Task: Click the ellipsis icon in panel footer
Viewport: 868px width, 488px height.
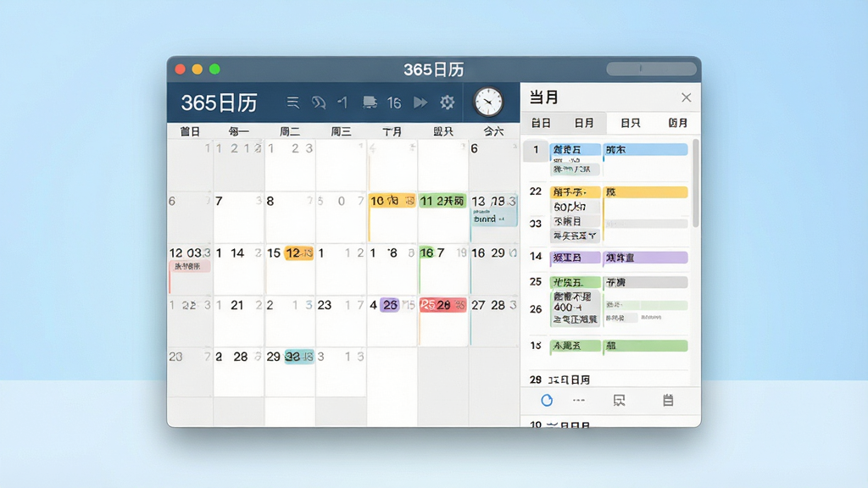Action: (x=579, y=400)
